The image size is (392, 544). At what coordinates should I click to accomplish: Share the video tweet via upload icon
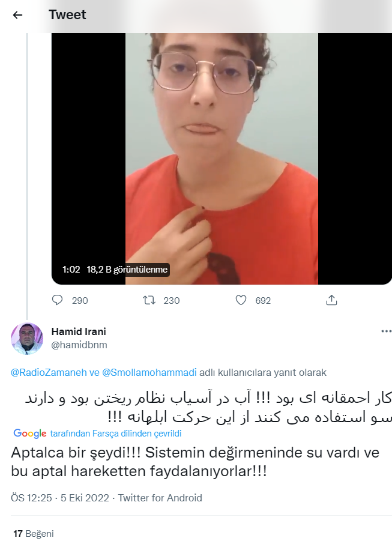pos(331,300)
